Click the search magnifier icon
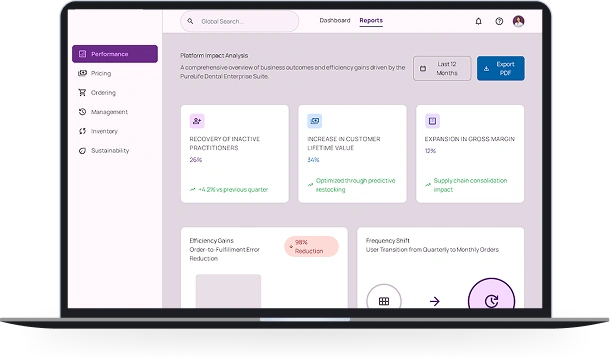 coord(190,21)
